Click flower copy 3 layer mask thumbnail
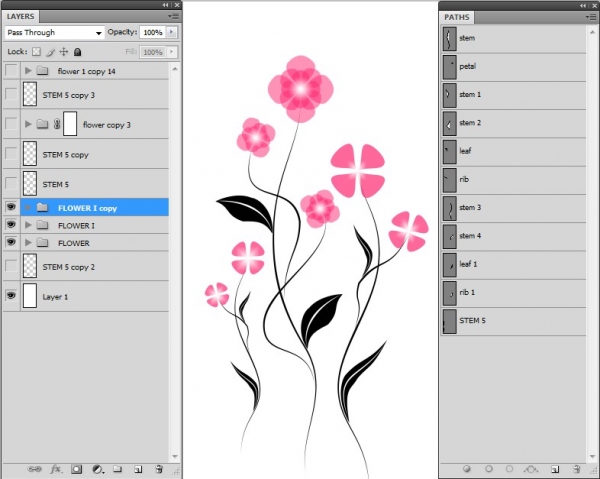This screenshot has height=479, width=600. coord(70,124)
